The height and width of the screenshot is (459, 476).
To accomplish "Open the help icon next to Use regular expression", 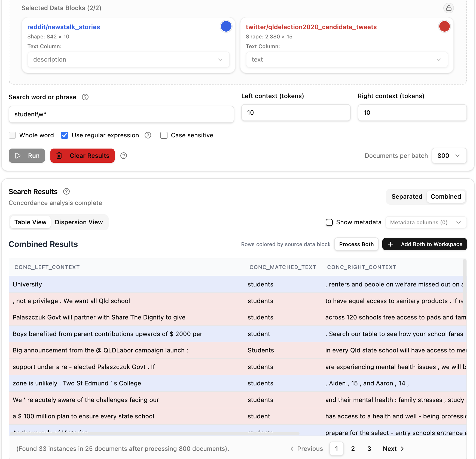I will click(x=148, y=135).
